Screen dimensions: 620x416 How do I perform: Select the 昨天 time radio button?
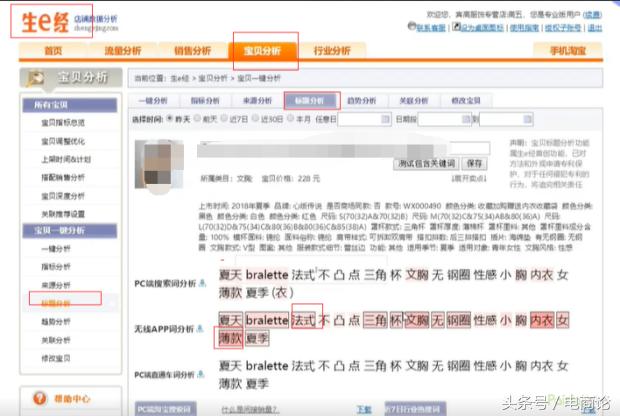coord(170,118)
